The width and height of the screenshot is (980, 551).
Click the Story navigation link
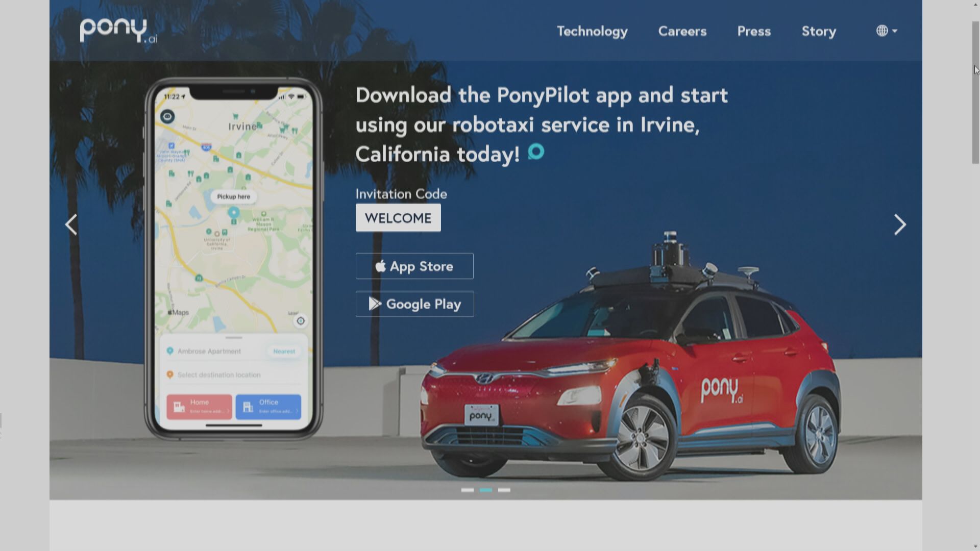tap(819, 31)
